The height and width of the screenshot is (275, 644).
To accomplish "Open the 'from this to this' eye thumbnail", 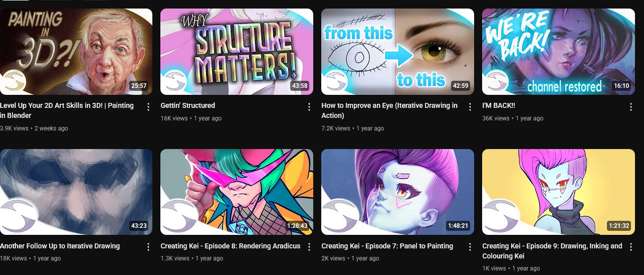I will 397,52.
